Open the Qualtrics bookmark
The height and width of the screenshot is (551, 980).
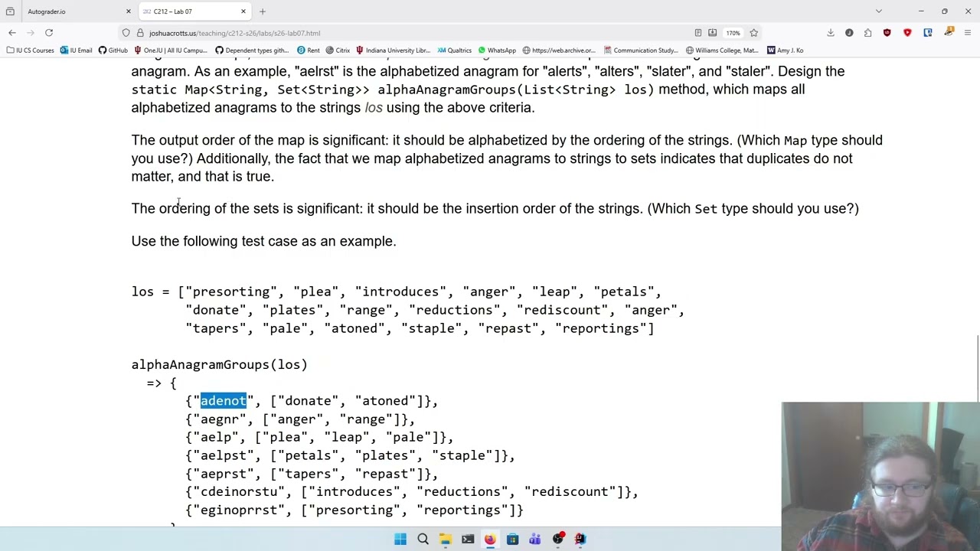454,51
